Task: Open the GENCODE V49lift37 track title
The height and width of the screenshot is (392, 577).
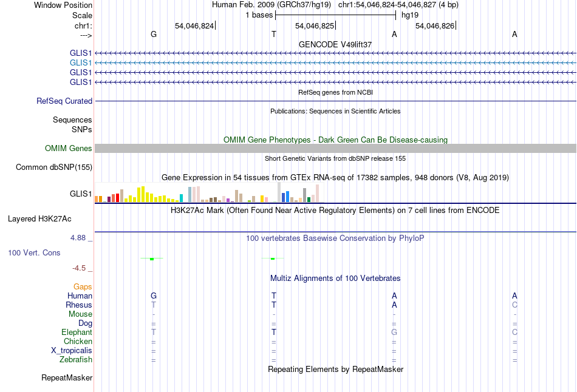Action: (x=335, y=44)
